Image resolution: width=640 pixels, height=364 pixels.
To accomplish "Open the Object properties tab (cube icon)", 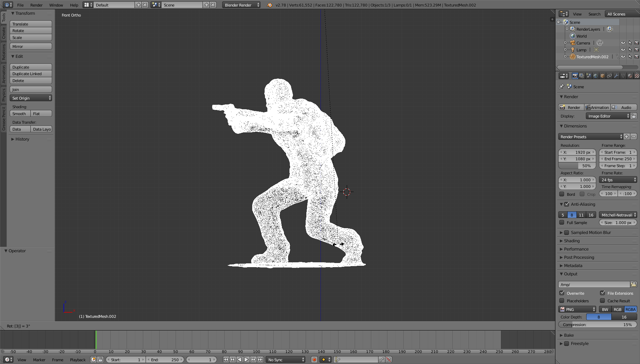I will tap(602, 76).
